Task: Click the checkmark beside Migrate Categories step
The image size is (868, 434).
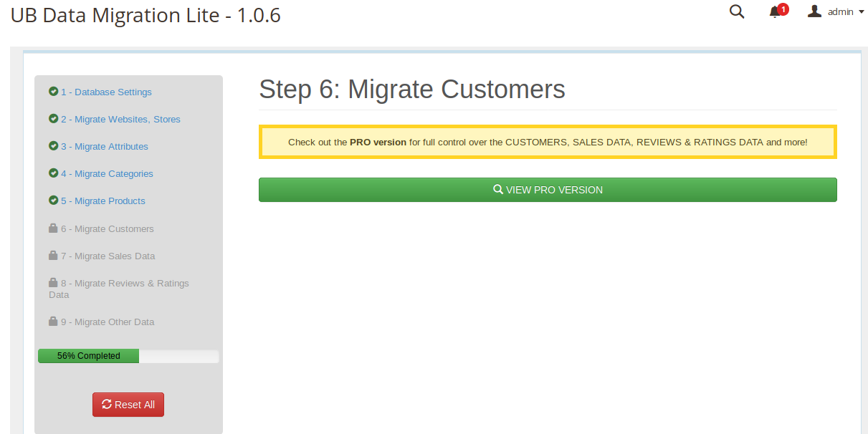Action: point(53,173)
